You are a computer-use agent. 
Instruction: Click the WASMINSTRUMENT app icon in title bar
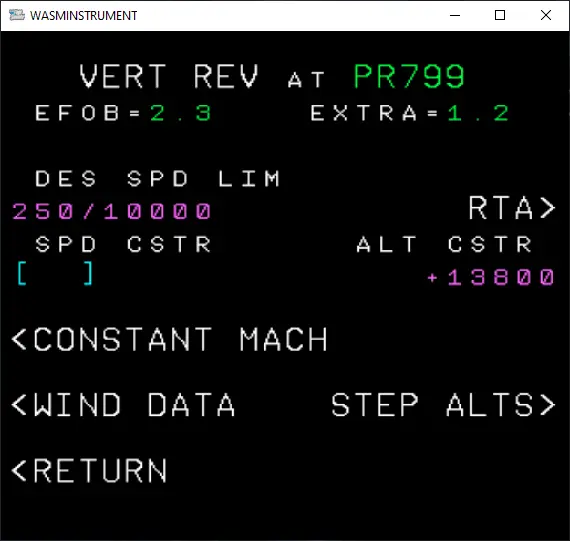coord(17,15)
